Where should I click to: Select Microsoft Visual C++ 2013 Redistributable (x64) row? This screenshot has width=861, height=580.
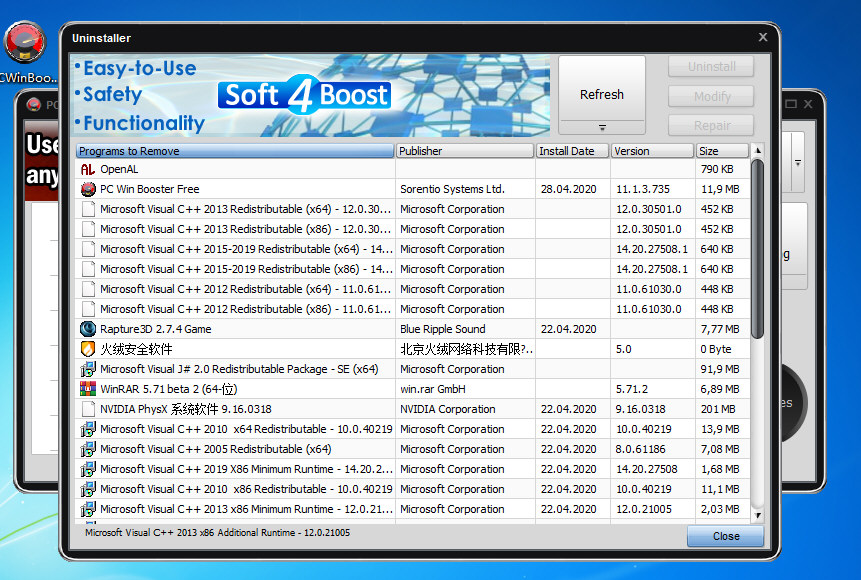tap(245, 209)
